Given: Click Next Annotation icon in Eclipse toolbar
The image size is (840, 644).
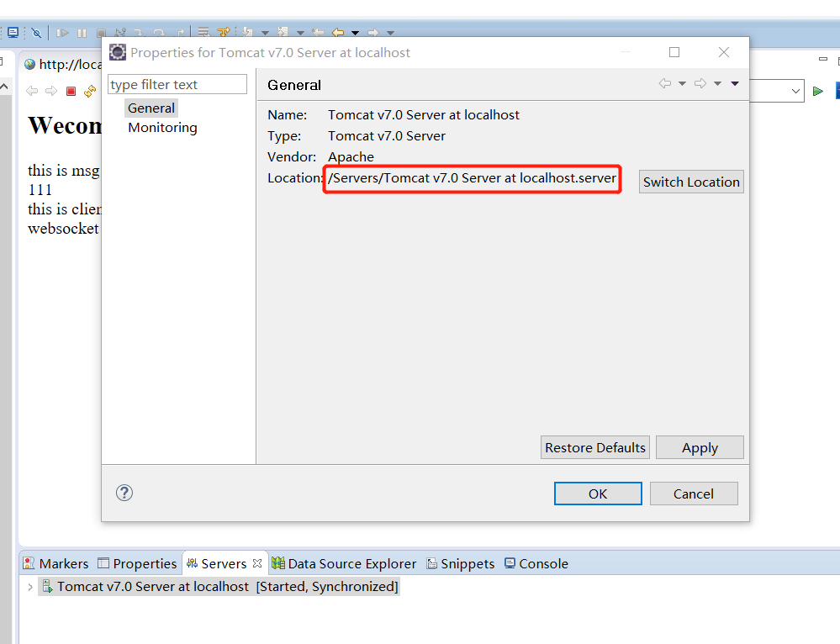Looking at the screenshot, I should pos(247,33).
